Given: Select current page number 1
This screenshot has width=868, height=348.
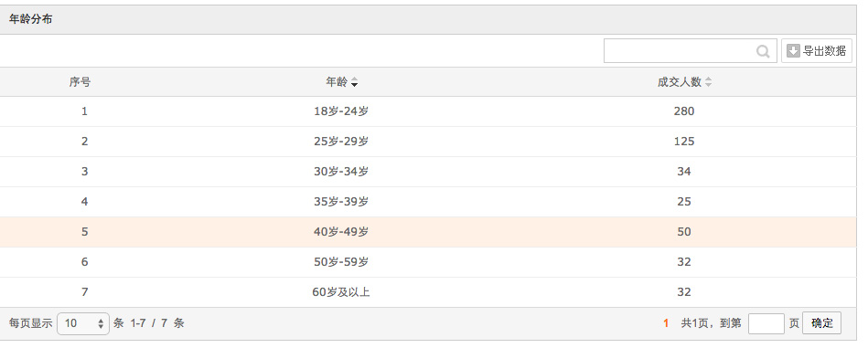Looking at the screenshot, I should pyautogui.click(x=667, y=323).
